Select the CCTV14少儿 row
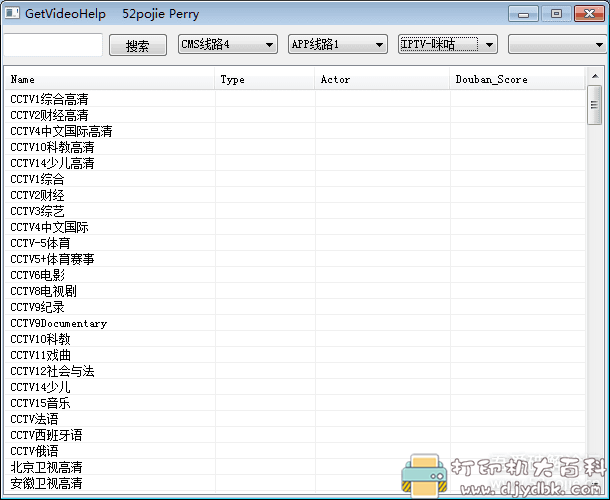This screenshot has height=500, width=610. (295, 387)
